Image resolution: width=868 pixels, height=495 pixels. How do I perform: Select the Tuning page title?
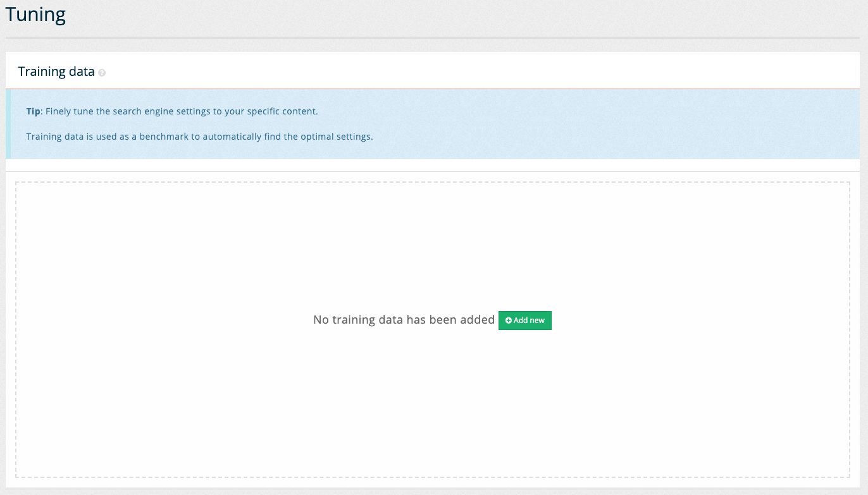click(35, 14)
